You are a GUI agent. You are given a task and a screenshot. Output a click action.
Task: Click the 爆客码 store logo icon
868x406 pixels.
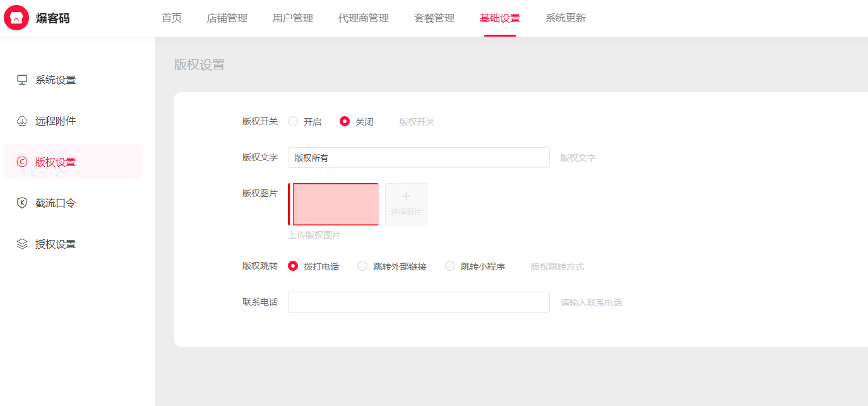point(16,18)
